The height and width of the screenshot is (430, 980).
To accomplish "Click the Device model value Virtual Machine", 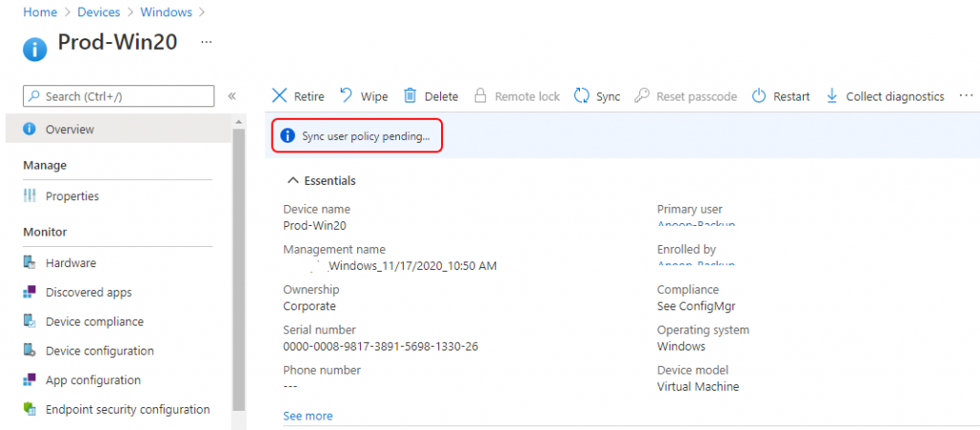I will click(698, 386).
